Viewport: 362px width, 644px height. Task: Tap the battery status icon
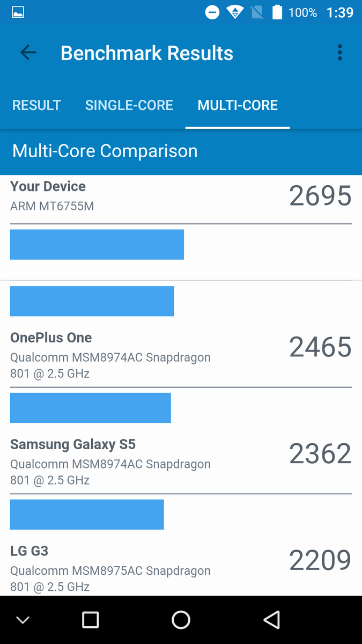point(277,12)
